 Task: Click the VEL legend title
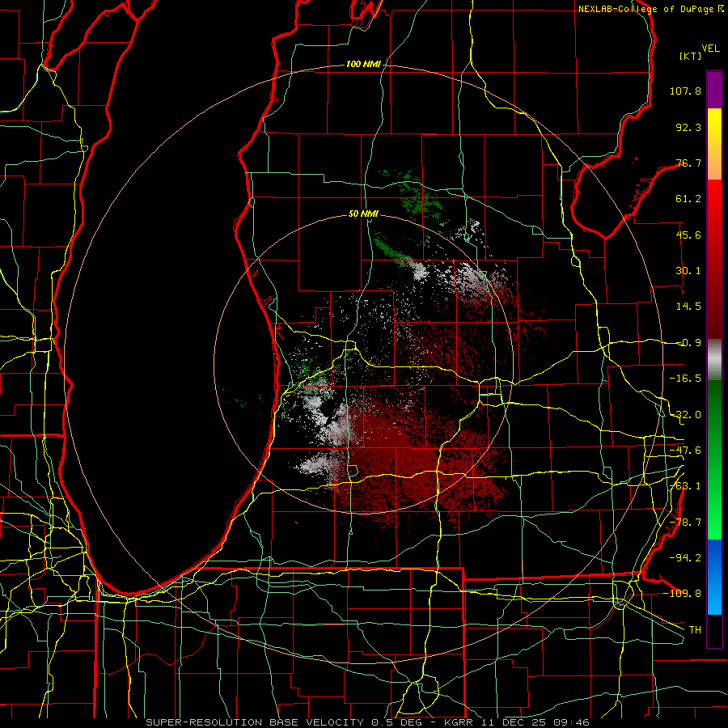tap(710, 49)
